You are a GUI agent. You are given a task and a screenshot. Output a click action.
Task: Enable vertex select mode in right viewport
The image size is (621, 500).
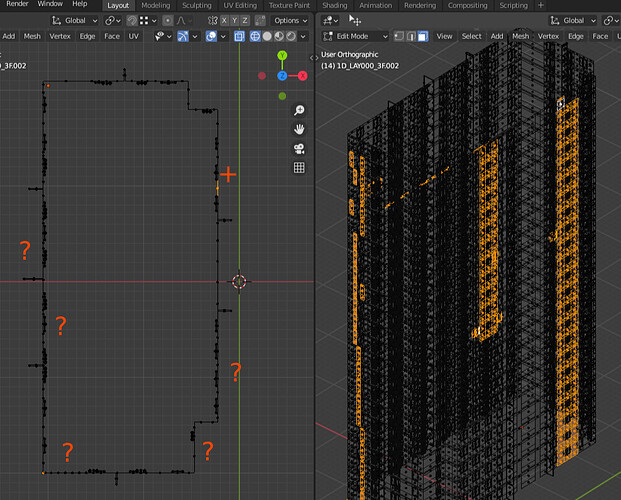(399, 36)
